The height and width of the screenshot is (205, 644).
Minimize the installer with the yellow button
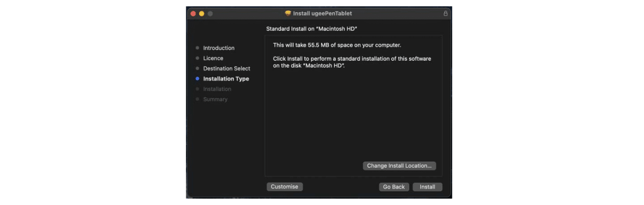(x=202, y=14)
